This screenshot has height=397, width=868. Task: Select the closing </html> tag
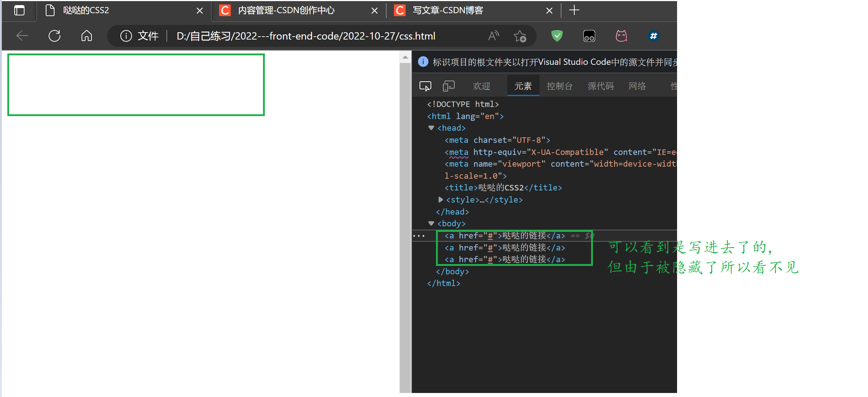point(443,283)
